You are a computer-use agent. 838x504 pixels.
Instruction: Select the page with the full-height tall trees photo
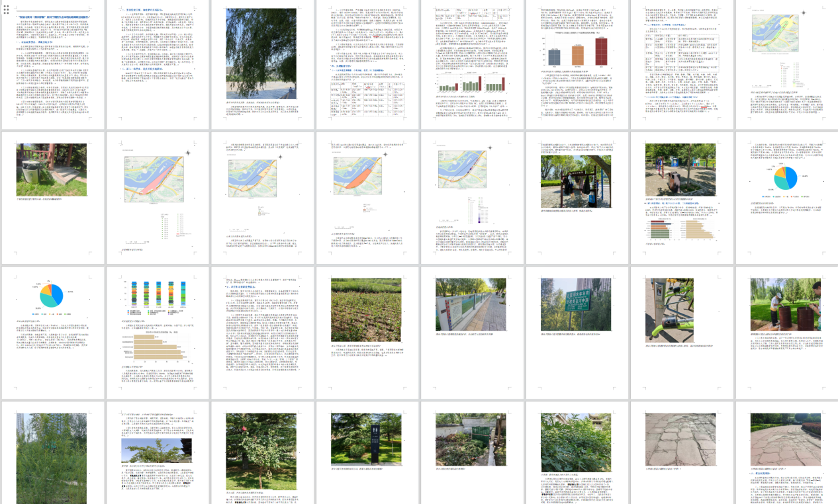[54, 452]
